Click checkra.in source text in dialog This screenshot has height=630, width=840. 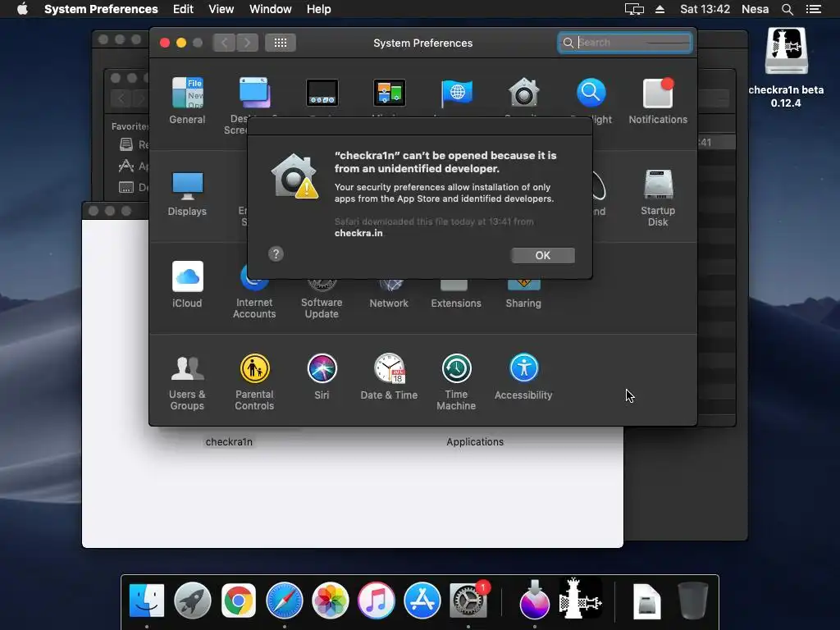(358, 233)
